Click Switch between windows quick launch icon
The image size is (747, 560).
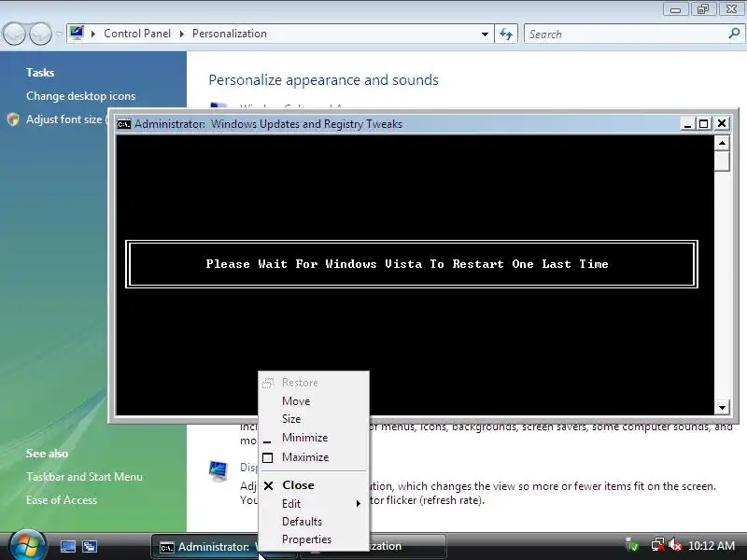(x=90, y=546)
